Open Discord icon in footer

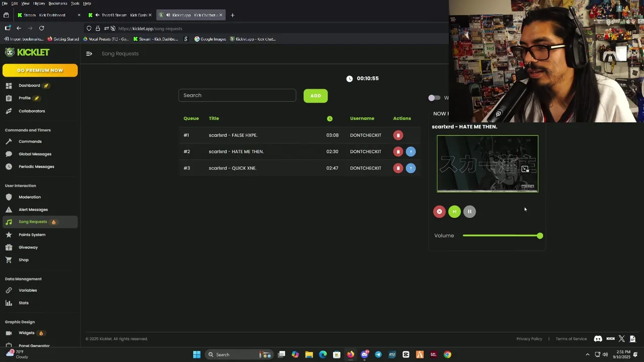(x=598, y=339)
